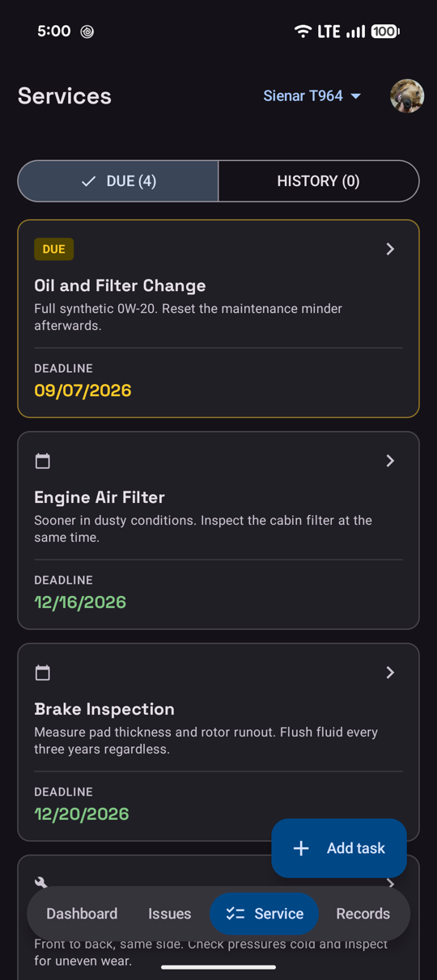
Task: Open Oil and Filter Change chevron
Action: pyautogui.click(x=390, y=249)
